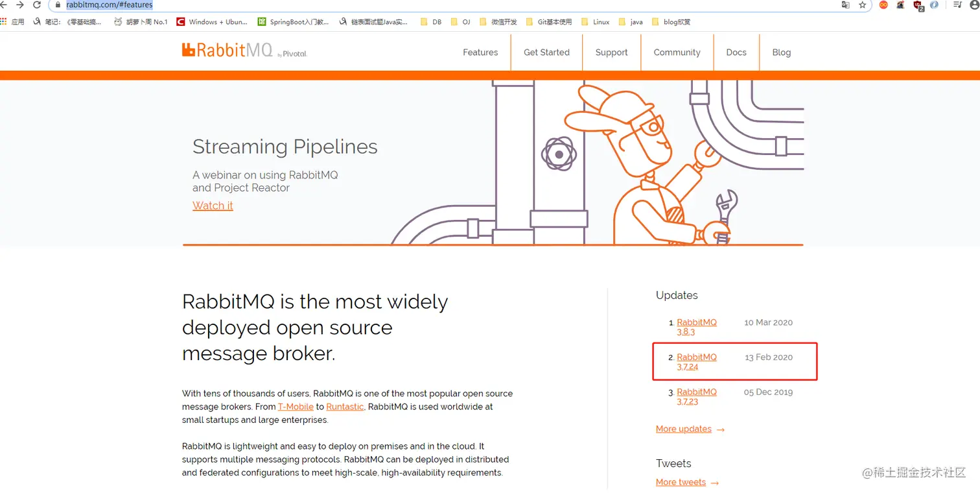Open the Get Started nav item
Viewport: 980px width, 493px height.
pos(546,53)
